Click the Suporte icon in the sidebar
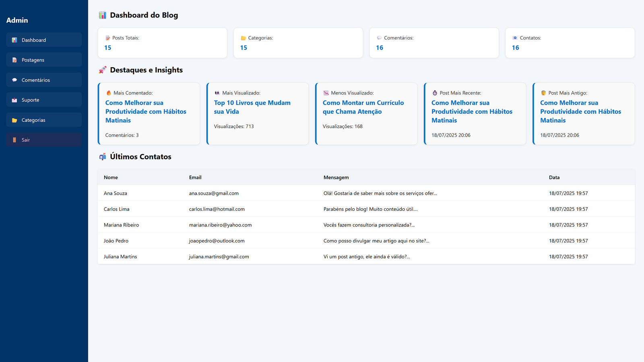644x362 pixels. tap(15, 100)
